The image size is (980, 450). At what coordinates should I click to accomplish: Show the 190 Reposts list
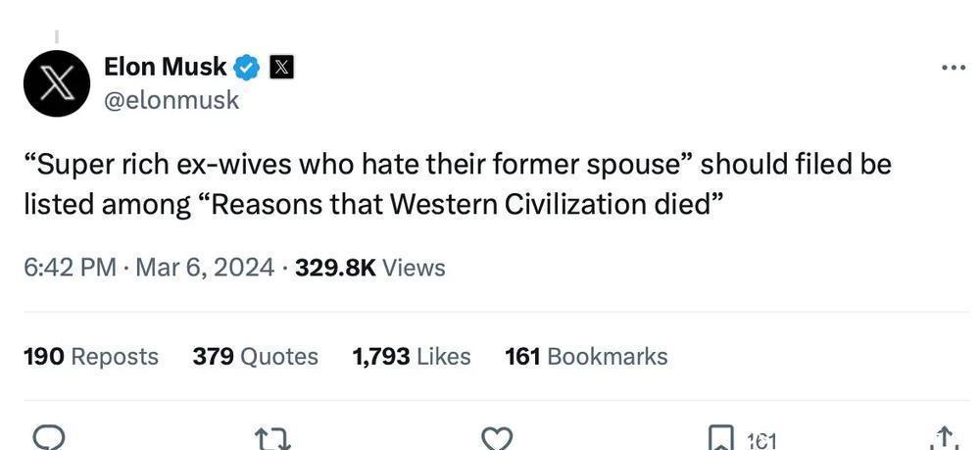coord(90,357)
